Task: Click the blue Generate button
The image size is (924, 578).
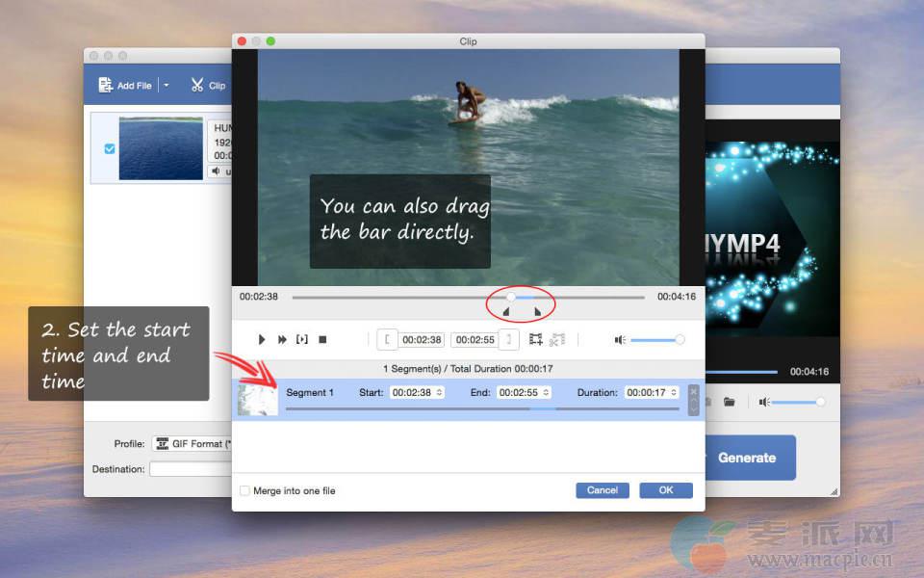Action: click(x=746, y=458)
